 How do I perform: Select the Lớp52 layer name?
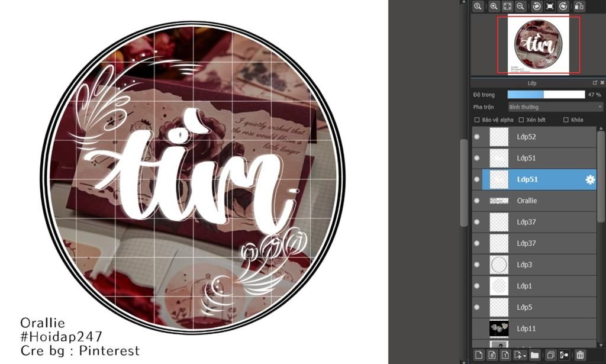tap(526, 137)
